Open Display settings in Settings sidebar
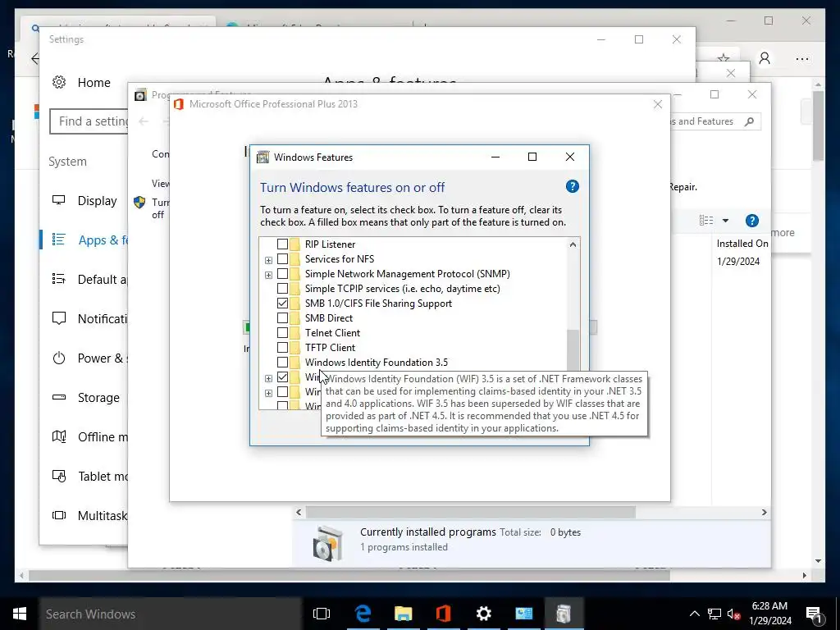Image resolution: width=840 pixels, height=630 pixels. click(84, 200)
